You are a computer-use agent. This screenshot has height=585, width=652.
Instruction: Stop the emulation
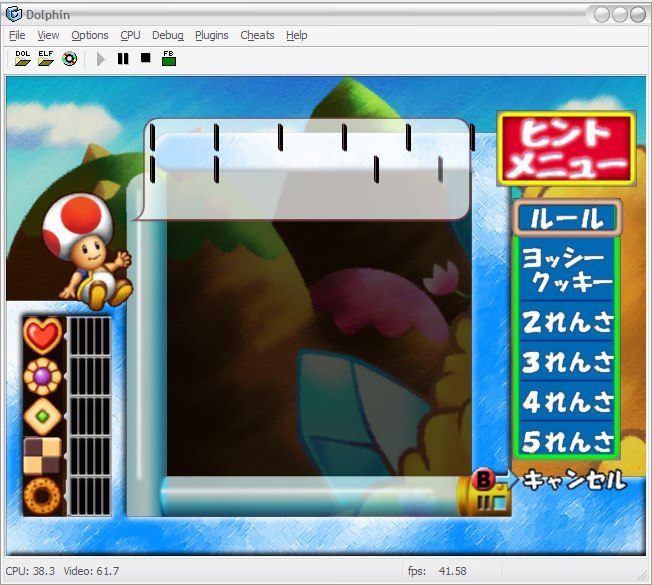146,57
